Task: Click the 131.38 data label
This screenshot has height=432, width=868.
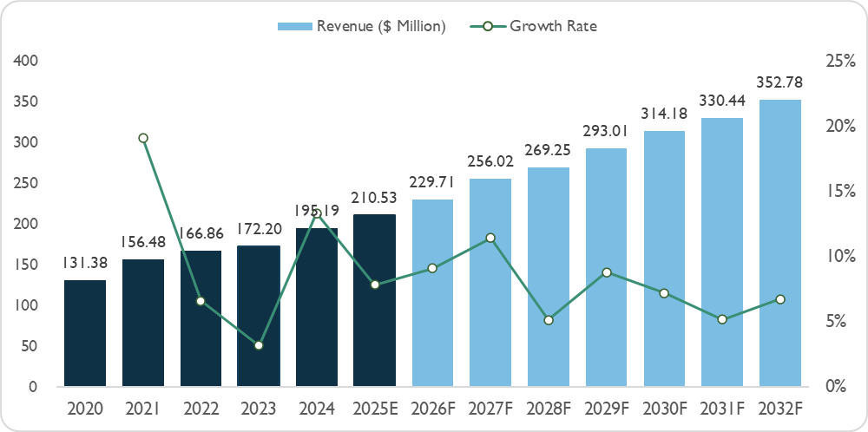Action: tap(85, 264)
